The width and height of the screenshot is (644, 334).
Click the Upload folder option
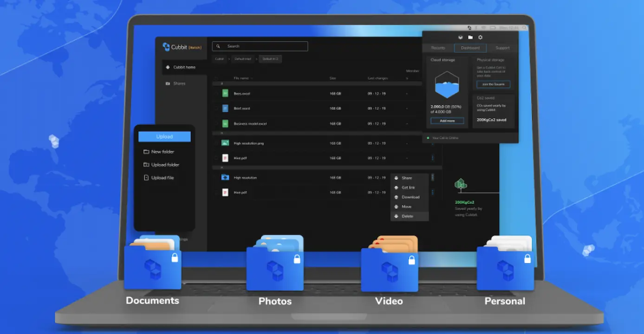point(161,165)
